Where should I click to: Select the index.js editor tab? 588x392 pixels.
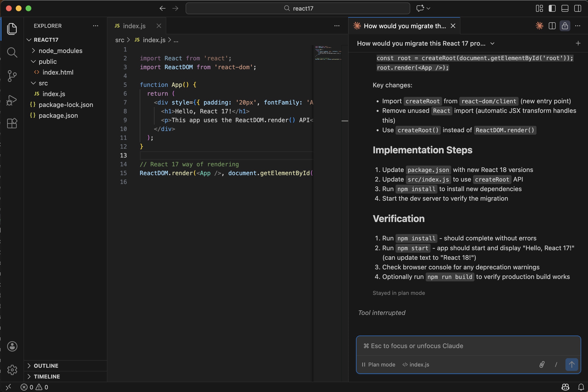(x=134, y=26)
